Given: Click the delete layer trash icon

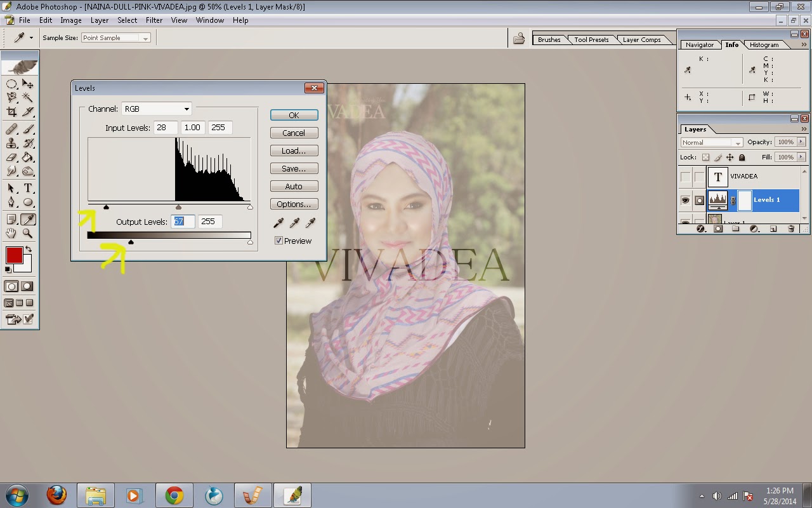Looking at the screenshot, I should [791, 229].
